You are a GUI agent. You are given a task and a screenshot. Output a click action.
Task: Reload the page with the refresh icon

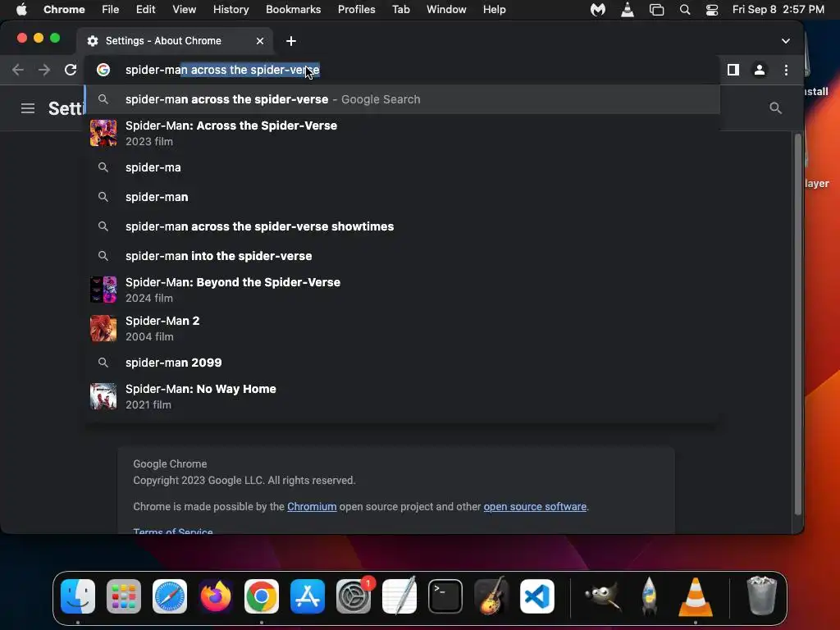coord(71,70)
